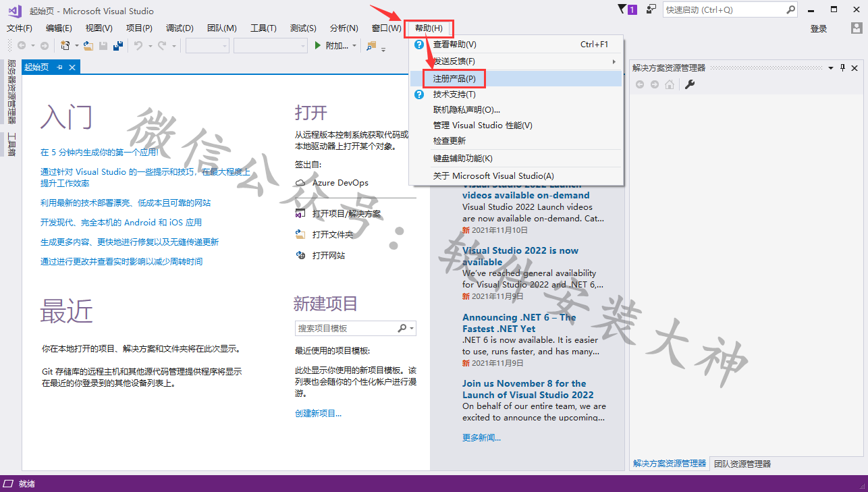Open the 工具(T) menu

(263, 28)
